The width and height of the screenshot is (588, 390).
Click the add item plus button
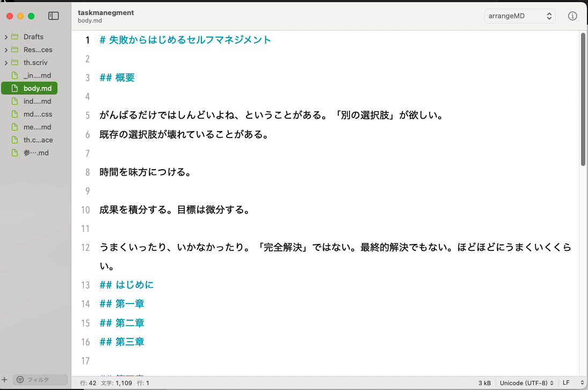click(x=4, y=379)
